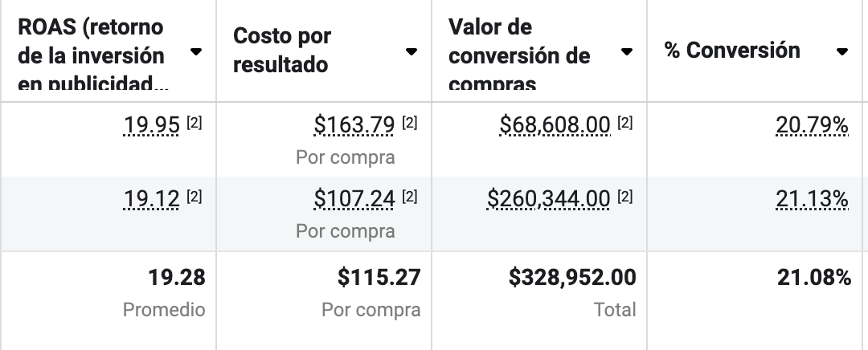Click footnote [2] beside $68,608.00
The height and width of the screenshot is (350, 868).
(624, 123)
